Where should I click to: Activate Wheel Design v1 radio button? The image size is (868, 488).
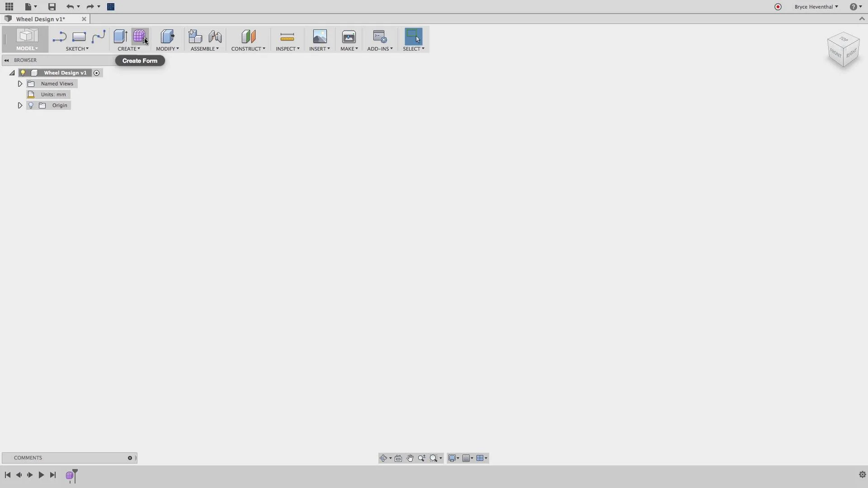coord(96,73)
